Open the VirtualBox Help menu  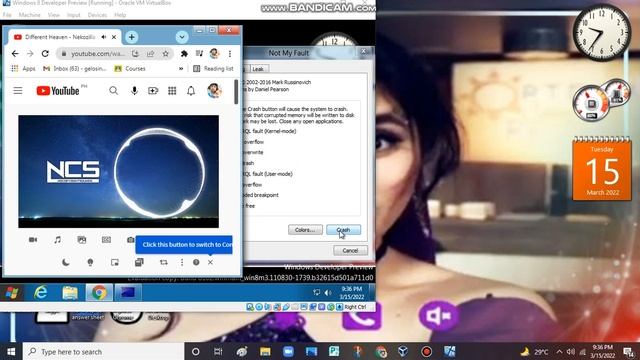(120, 15)
